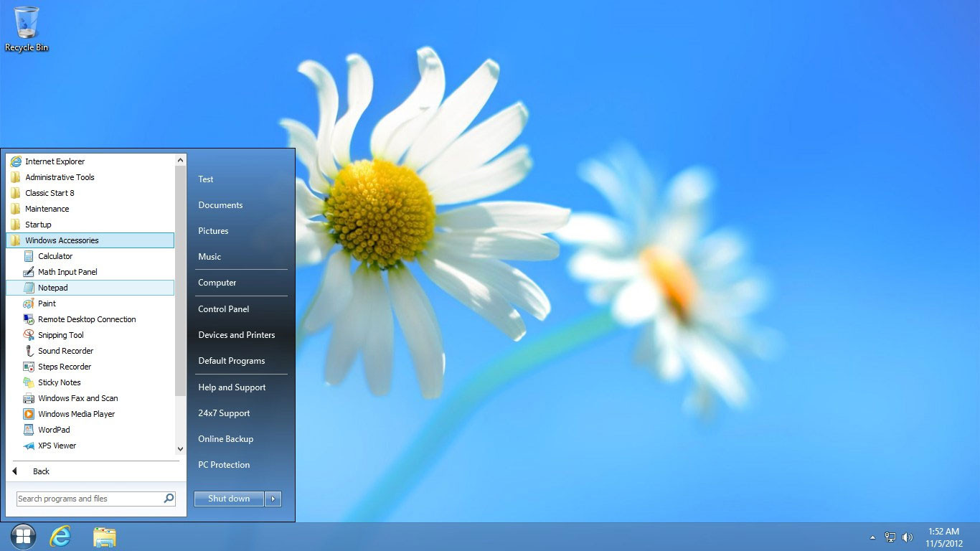Click the program list scrollbar thumb
The width and height of the screenshot is (980, 551).
[x=180, y=281]
